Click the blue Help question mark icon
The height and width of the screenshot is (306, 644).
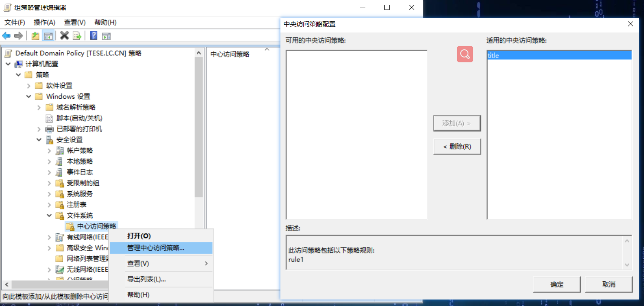click(x=93, y=35)
